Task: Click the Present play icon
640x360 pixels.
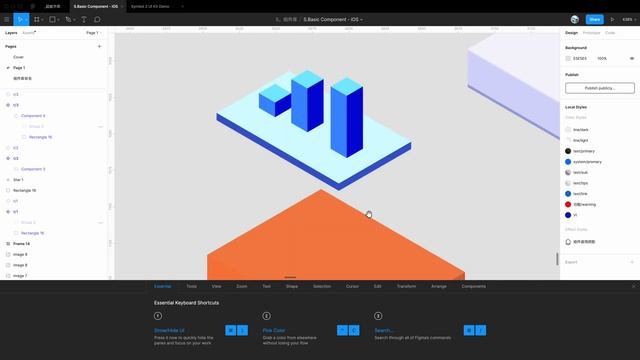Action: (x=612, y=19)
